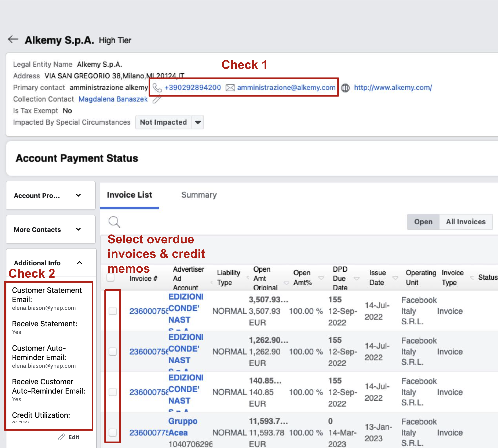Tick checkbox for invoice 236000755
Image resolution: width=498 pixels, height=448 pixels.
(x=113, y=311)
